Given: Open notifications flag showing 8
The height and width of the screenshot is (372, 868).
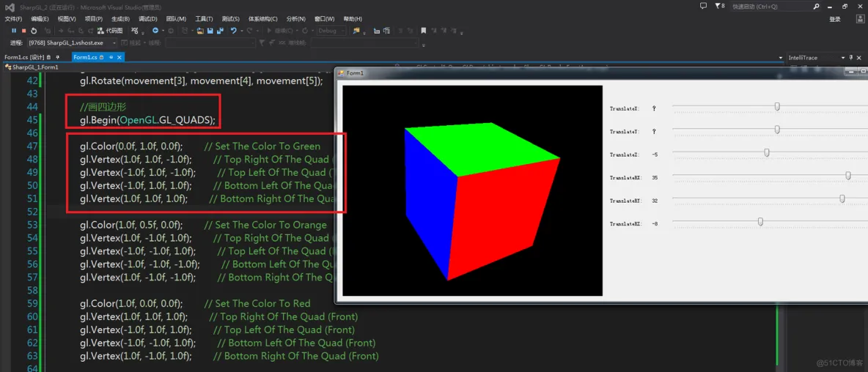Looking at the screenshot, I should point(720,6).
